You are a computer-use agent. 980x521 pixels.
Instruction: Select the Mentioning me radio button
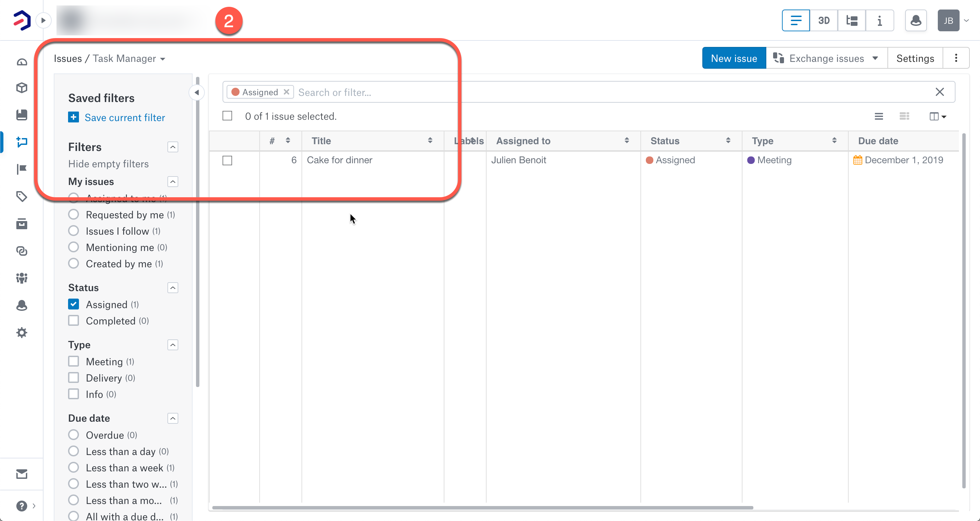(x=73, y=247)
